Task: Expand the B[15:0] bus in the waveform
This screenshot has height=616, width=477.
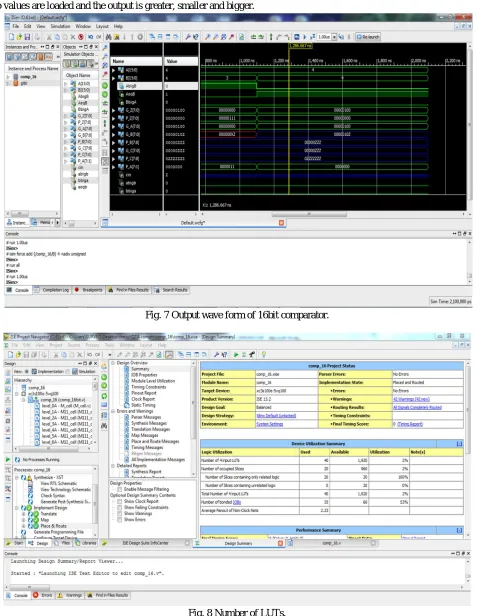Action: click(114, 78)
